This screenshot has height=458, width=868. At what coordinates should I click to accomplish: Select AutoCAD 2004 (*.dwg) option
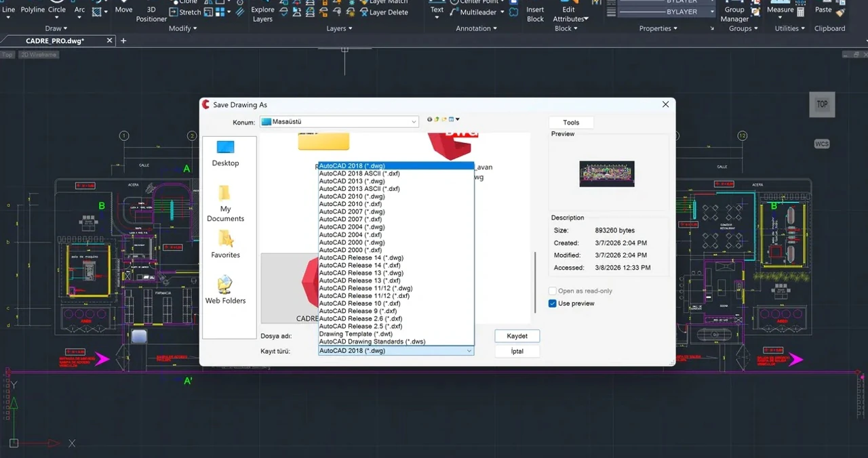(x=396, y=227)
